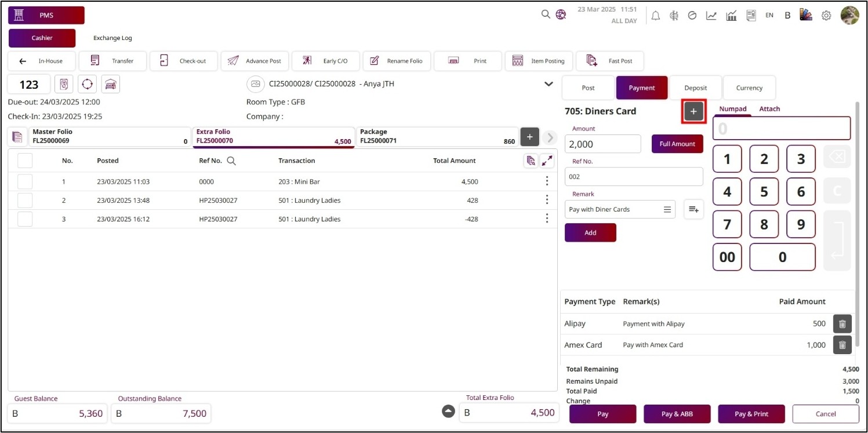Click the Pay & Print button

(x=751, y=414)
